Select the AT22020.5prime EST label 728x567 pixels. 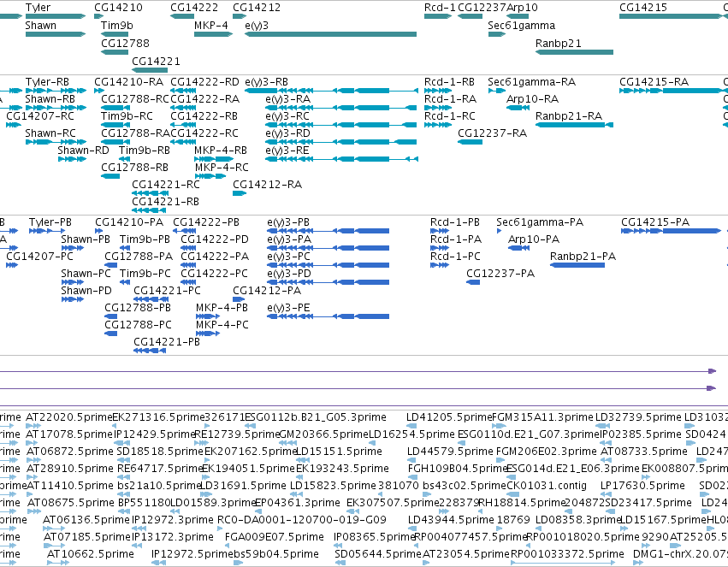pos(69,417)
